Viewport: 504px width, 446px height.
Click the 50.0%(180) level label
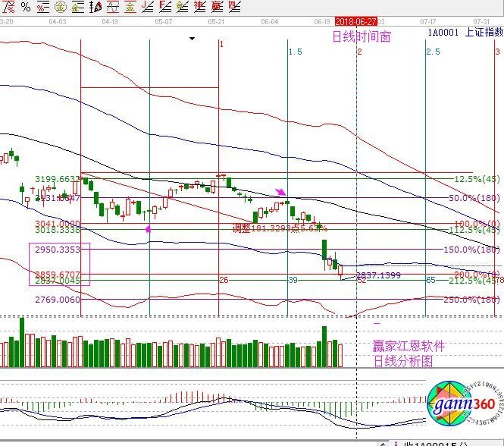click(474, 198)
